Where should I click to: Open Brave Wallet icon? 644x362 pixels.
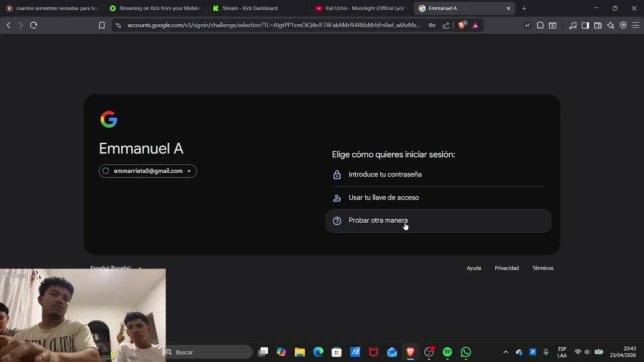point(598,25)
